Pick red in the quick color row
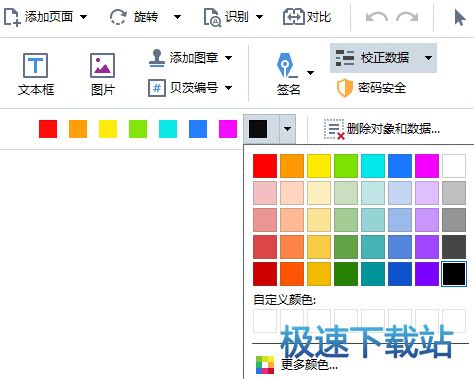474x379 pixels. pos(48,129)
